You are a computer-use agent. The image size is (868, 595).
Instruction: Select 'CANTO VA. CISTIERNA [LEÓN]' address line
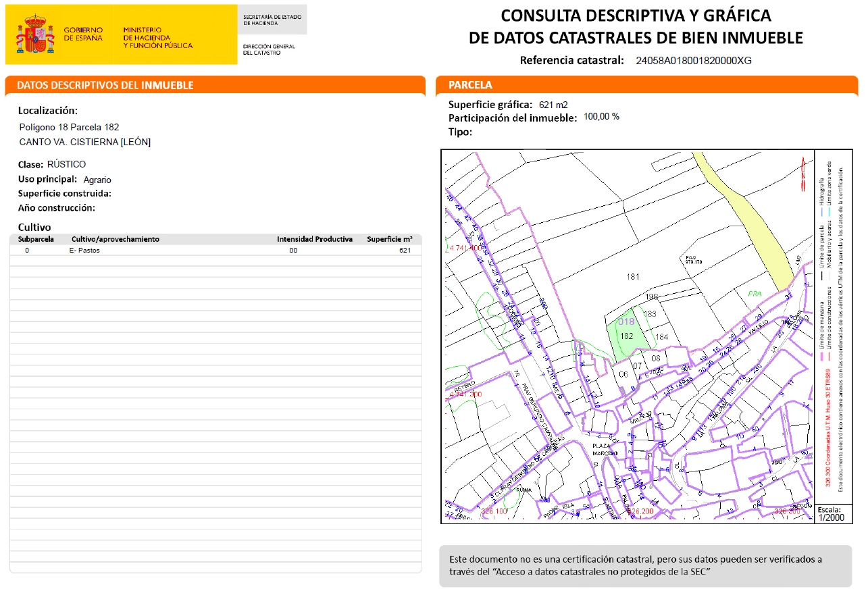pos(85,142)
